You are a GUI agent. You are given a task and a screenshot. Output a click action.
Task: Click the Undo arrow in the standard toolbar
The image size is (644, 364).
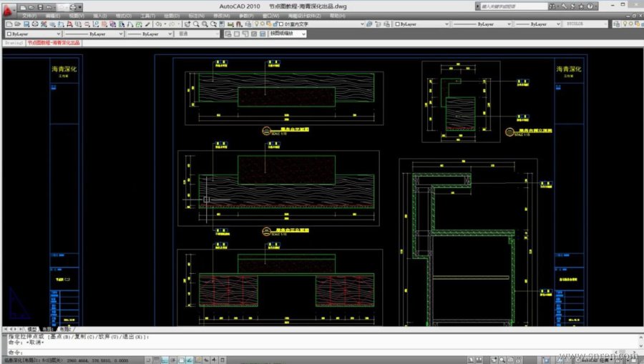[158, 24]
